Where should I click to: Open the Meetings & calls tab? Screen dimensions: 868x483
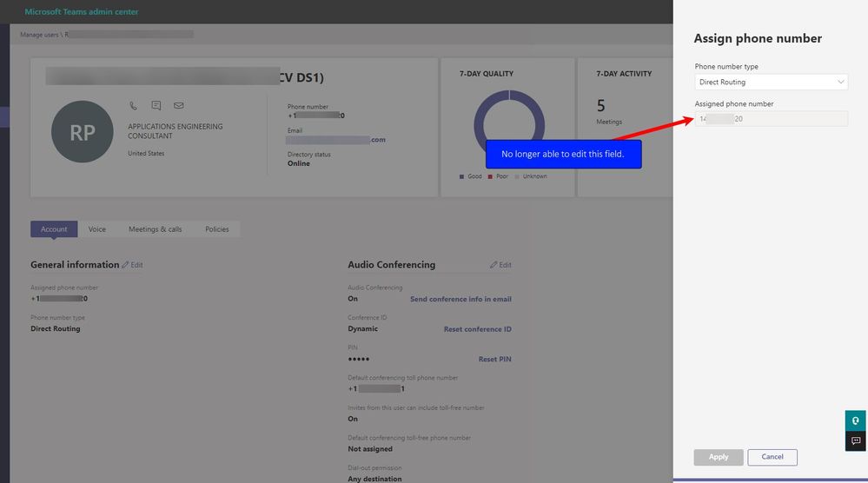tap(155, 229)
